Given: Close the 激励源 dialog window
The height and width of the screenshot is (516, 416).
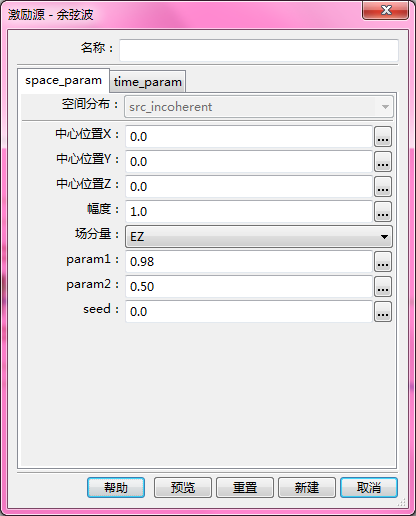Looking at the screenshot, I should (386, 10).
